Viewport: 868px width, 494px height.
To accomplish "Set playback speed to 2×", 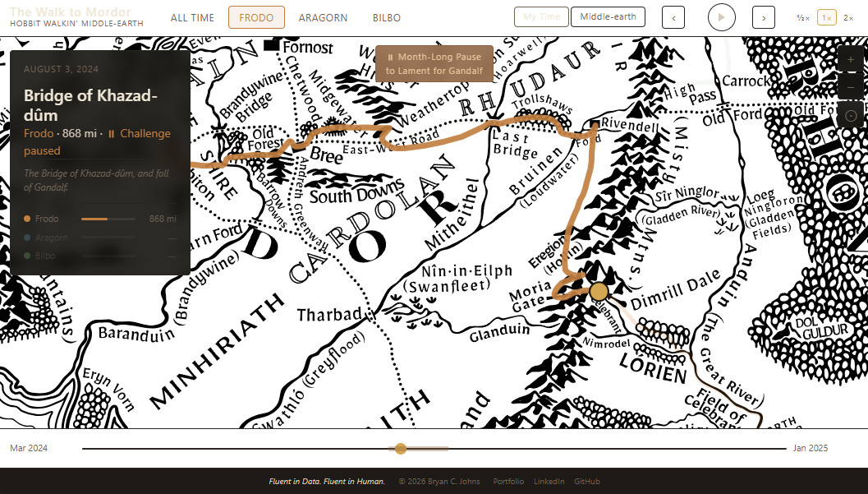I will click(848, 18).
